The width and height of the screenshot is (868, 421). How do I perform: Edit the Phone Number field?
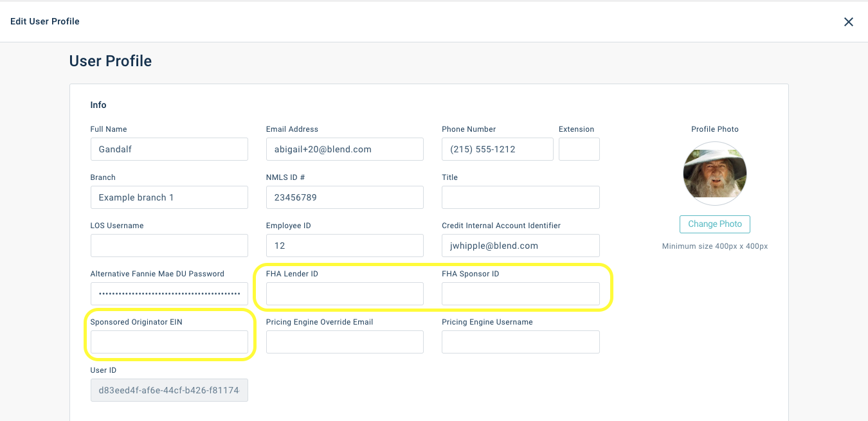click(x=498, y=149)
